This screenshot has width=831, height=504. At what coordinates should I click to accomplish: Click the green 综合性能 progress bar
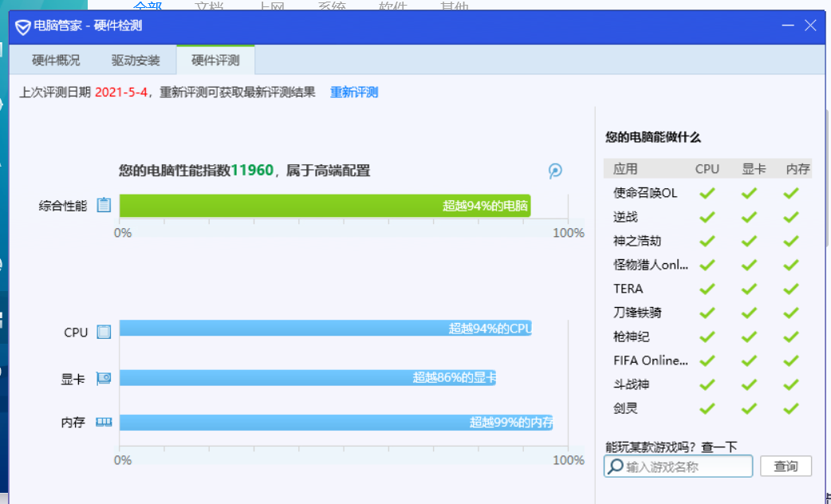(325, 206)
